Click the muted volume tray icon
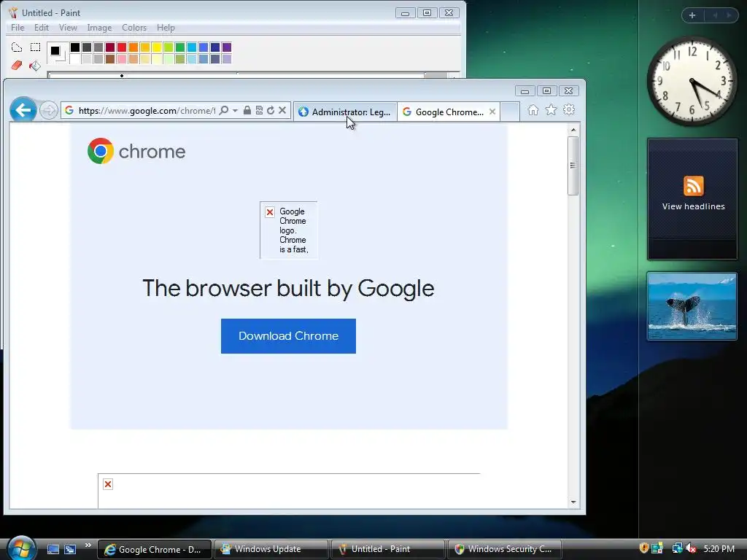 [x=691, y=548]
